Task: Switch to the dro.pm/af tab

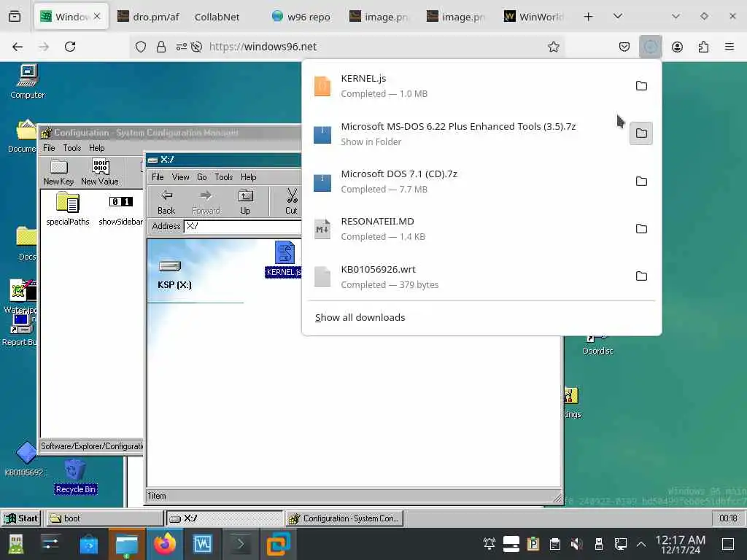Action: pos(149,17)
